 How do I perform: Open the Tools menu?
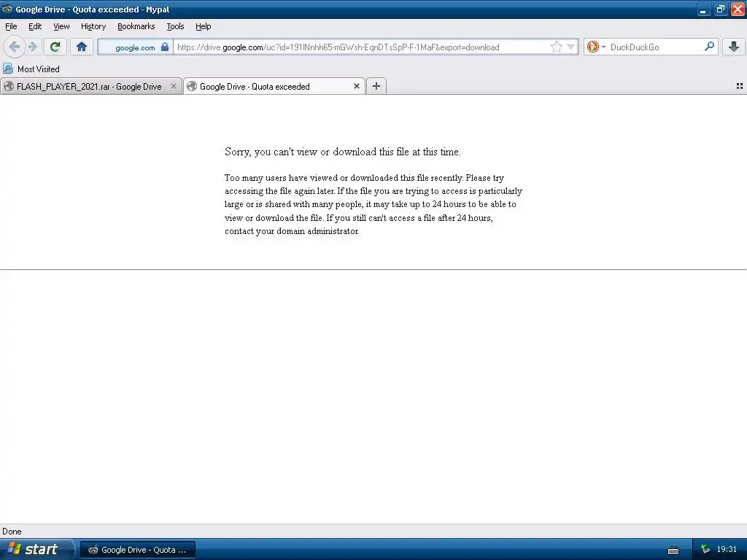point(175,26)
